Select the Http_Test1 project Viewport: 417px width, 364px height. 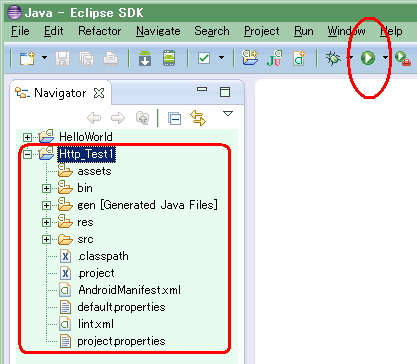[86, 154]
